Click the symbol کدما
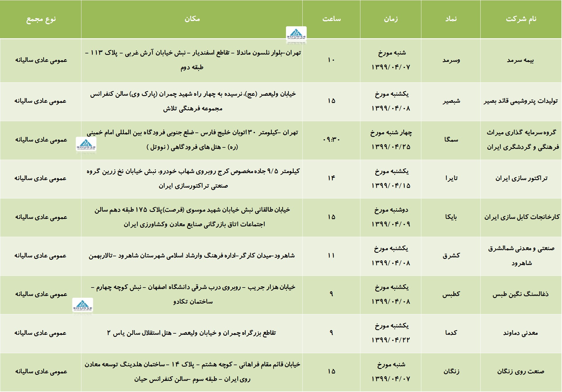This screenshot has height=392, width=562. (451, 333)
